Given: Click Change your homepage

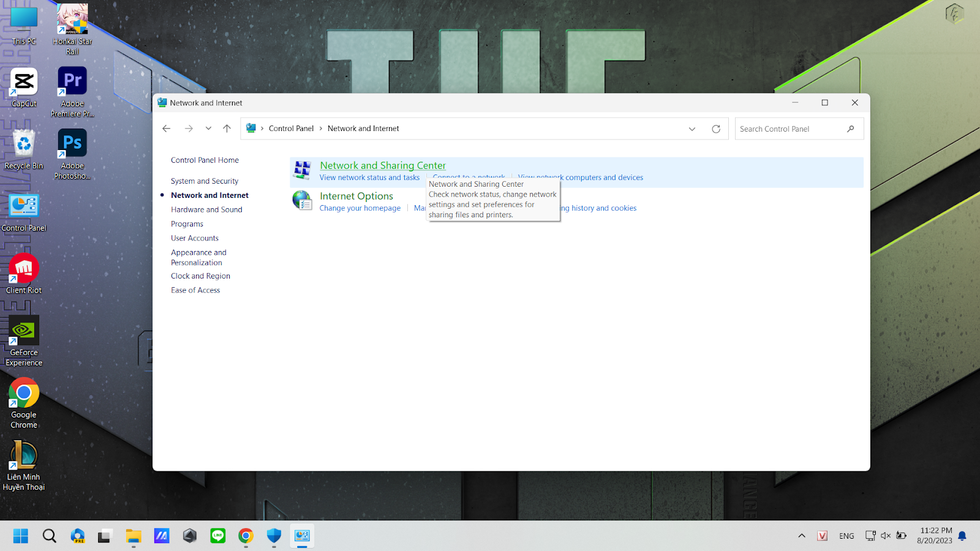Looking at the screenshot, I should 360,208.
